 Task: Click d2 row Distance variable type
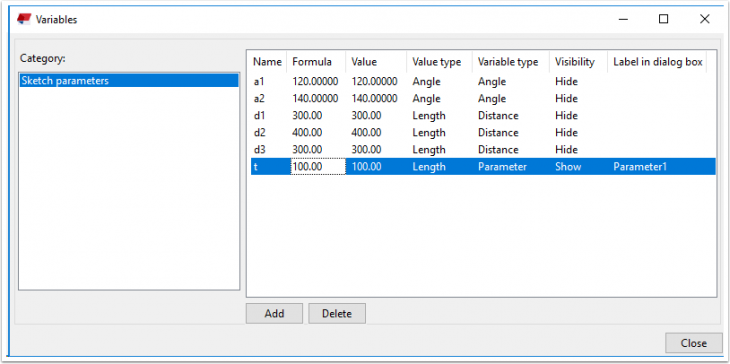498,133
